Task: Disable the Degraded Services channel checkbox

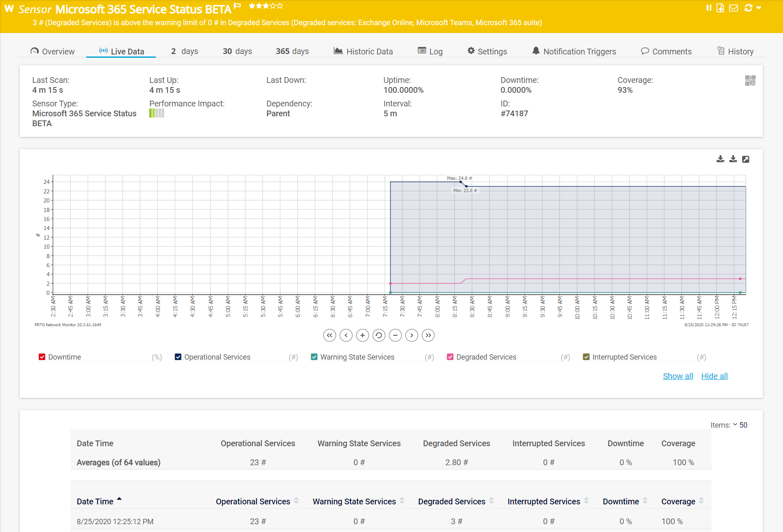Action: pos(450,357)
